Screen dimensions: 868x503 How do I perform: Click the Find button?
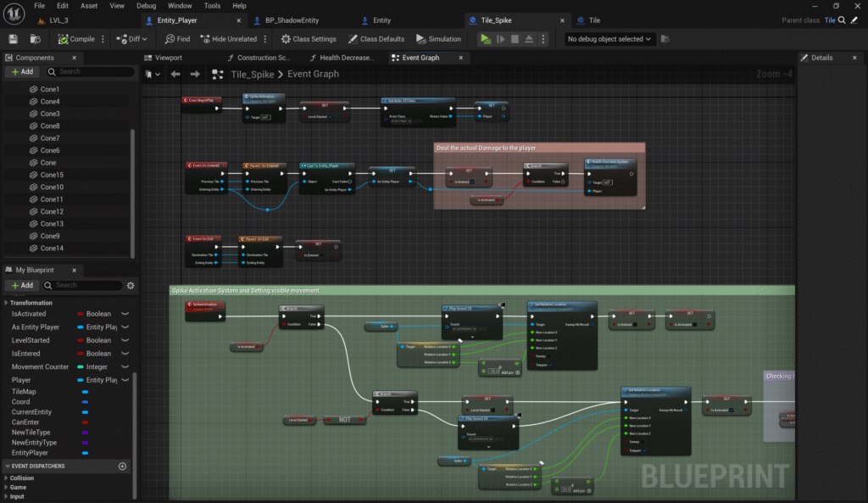[177, 39]
